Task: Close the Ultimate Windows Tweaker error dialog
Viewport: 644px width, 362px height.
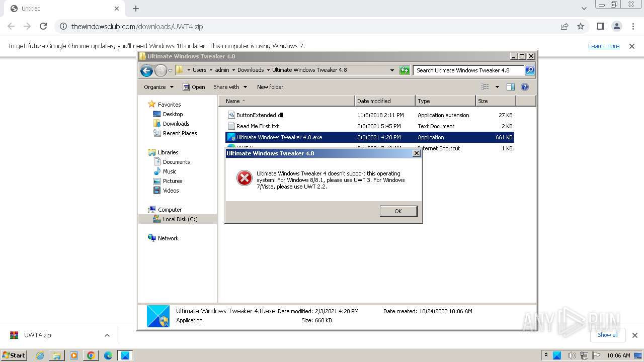Action: point(416,153)
